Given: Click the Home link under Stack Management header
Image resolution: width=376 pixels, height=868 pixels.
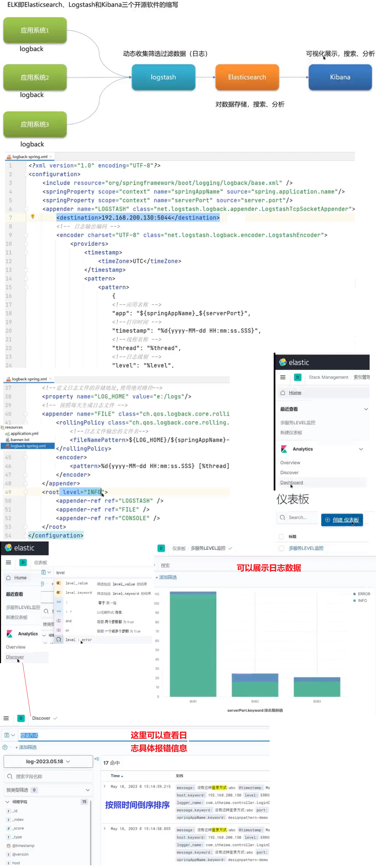Looking at the screenshot, I should pyautogui.click(x=295, y=393).
